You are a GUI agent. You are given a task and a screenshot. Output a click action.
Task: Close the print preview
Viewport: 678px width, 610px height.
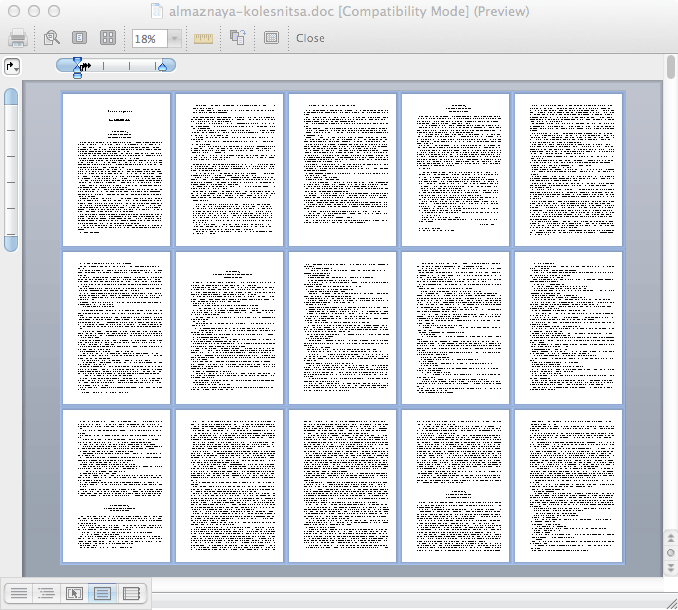[x=310, y=38]
